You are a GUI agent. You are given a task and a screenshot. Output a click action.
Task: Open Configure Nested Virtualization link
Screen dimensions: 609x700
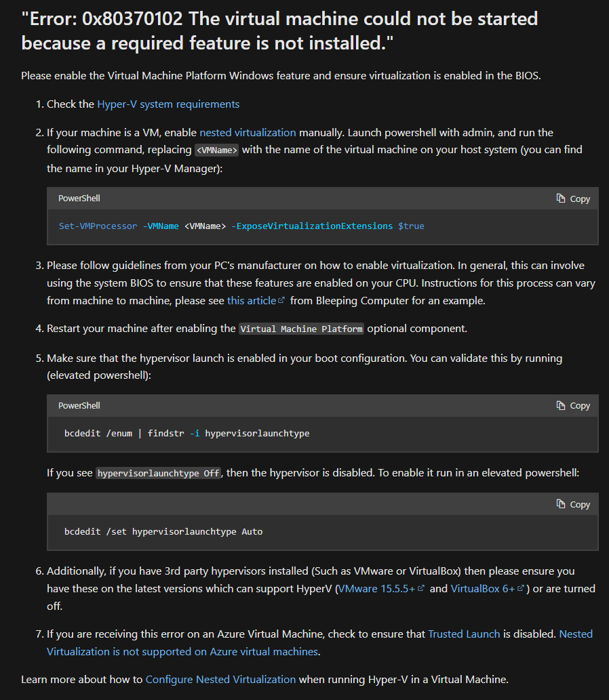[220, 680]
